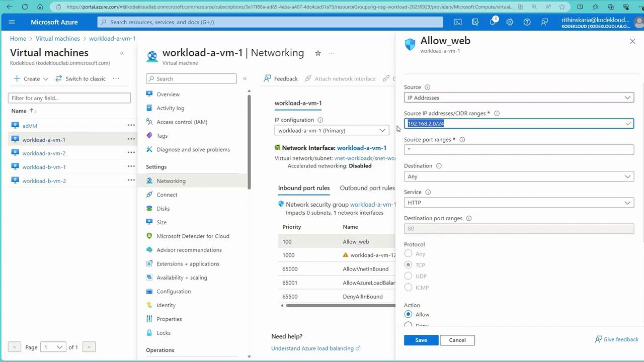Image resolution: width=644 pixels, height=362 pixels.
Task: Sort the VM list by Name
Action: coord(24,111)
